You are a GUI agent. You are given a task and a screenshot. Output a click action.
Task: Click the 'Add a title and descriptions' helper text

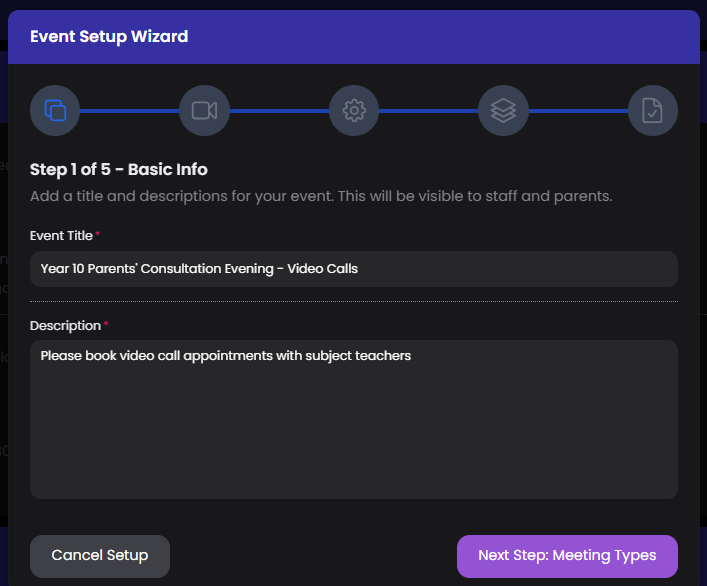point(321,197)
